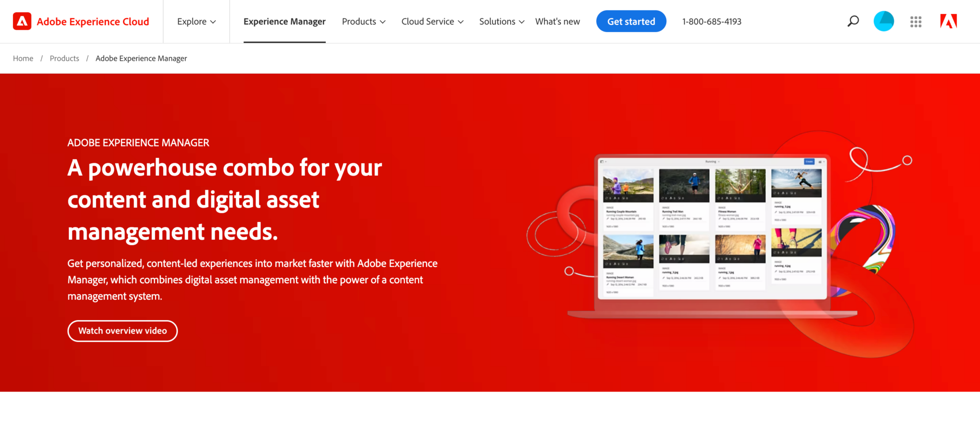Open the Products breadcrumb link
The width and height of the screenshot is (980, 448).
point(64,58)
